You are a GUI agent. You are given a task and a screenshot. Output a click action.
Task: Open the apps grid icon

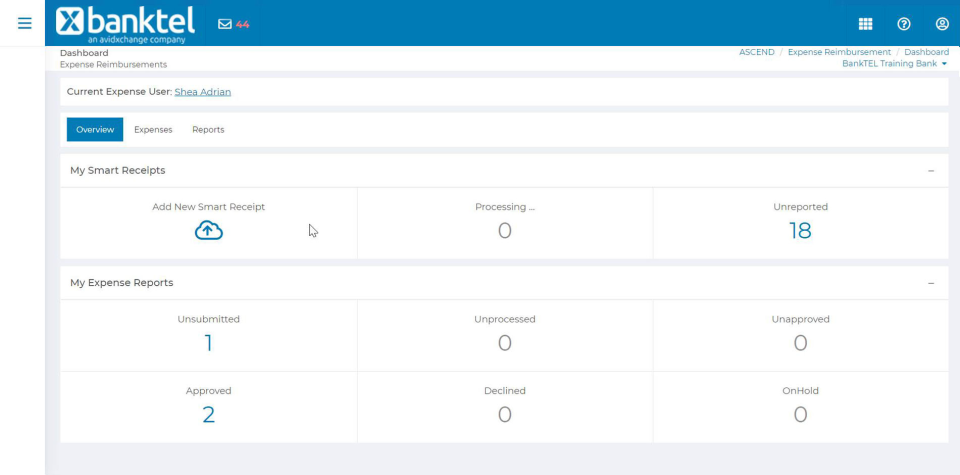[x=865, y=24]
